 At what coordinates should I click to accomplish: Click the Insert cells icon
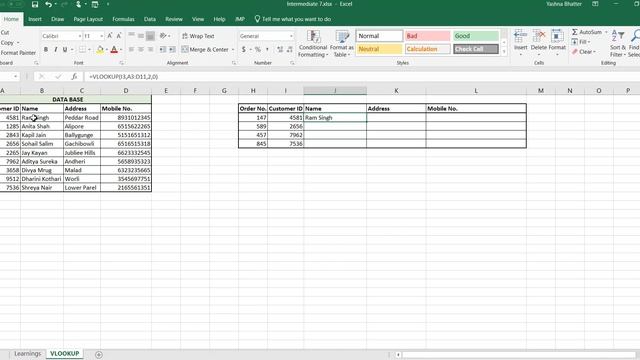520,36
